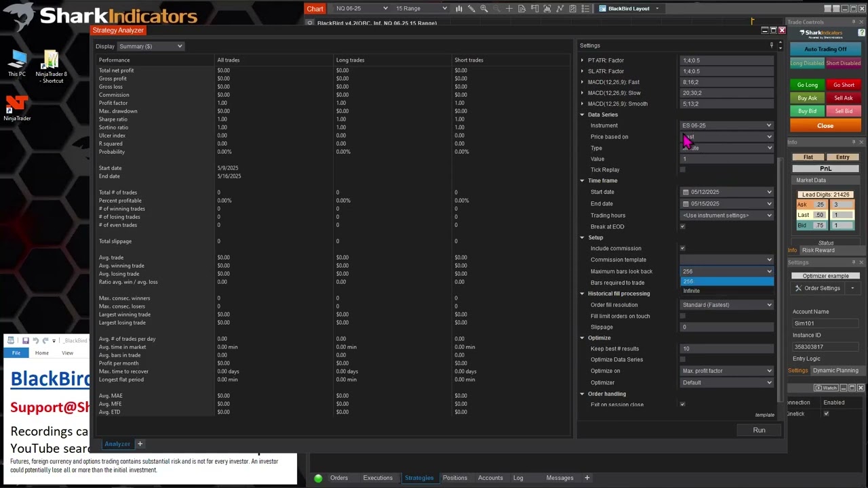Switch to the Positions tab
The width and height of the screenshot is (868, 488).
point(455,478)
